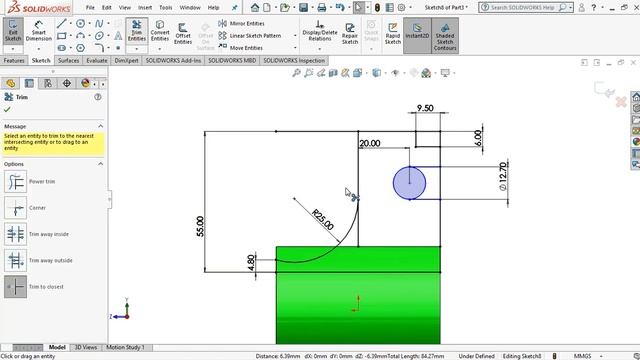Open the Tools menu
640x360 pixels.
166,7
